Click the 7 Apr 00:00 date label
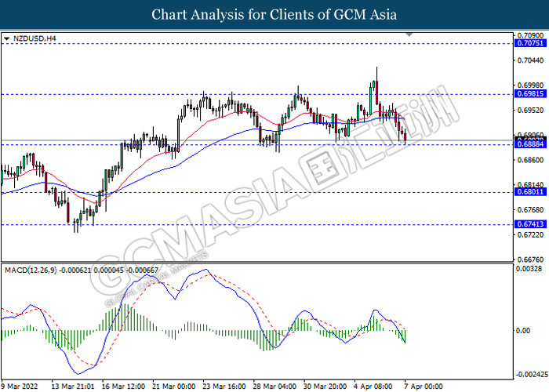 (424, 387)
